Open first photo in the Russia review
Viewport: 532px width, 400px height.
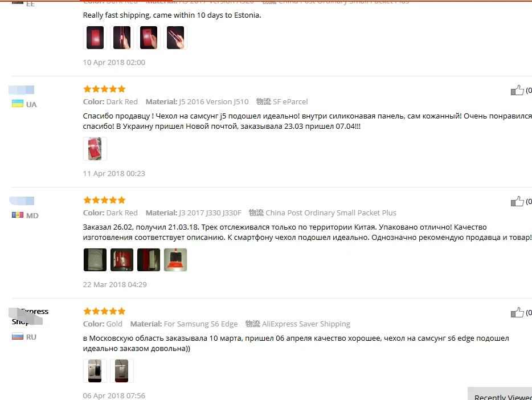(95, 371)
